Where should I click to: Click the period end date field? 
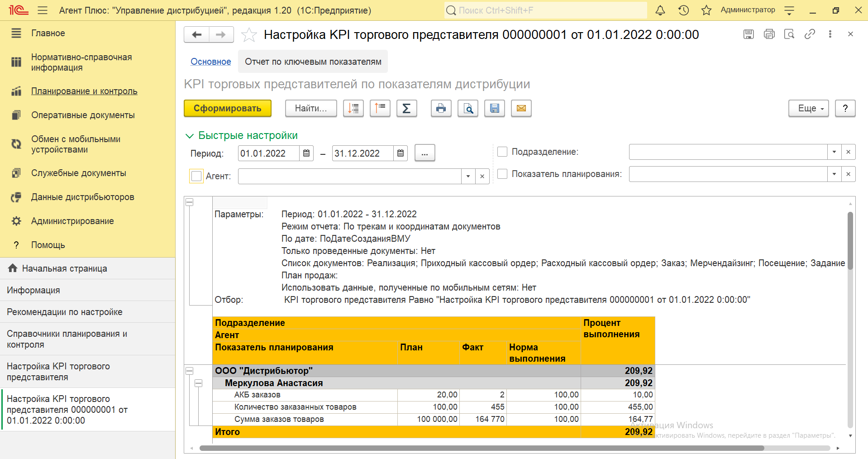pos(363,153)
